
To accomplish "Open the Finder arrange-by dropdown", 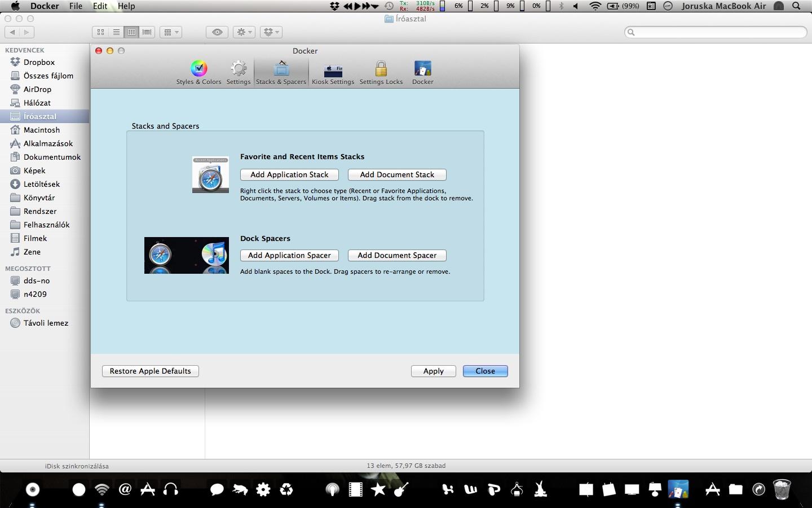I will [x=171, y=32].
